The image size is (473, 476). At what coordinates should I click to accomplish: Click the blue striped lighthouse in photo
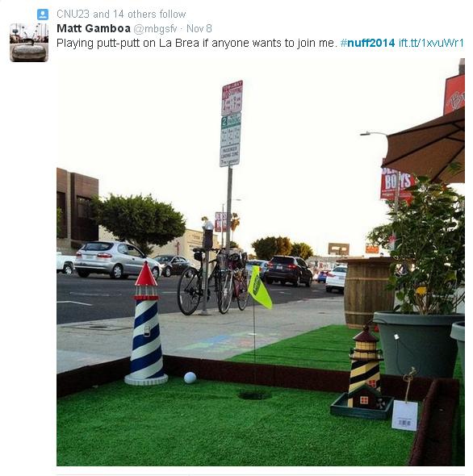pos(146,325)
